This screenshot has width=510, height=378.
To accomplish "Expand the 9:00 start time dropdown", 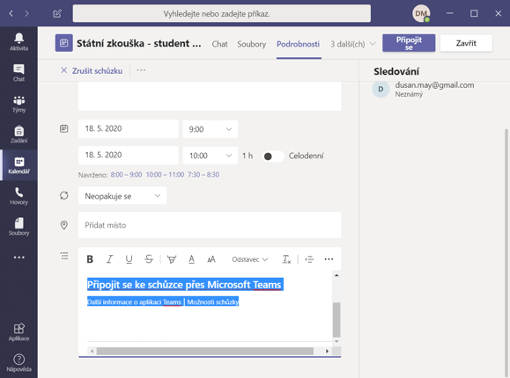I will 210,129.
